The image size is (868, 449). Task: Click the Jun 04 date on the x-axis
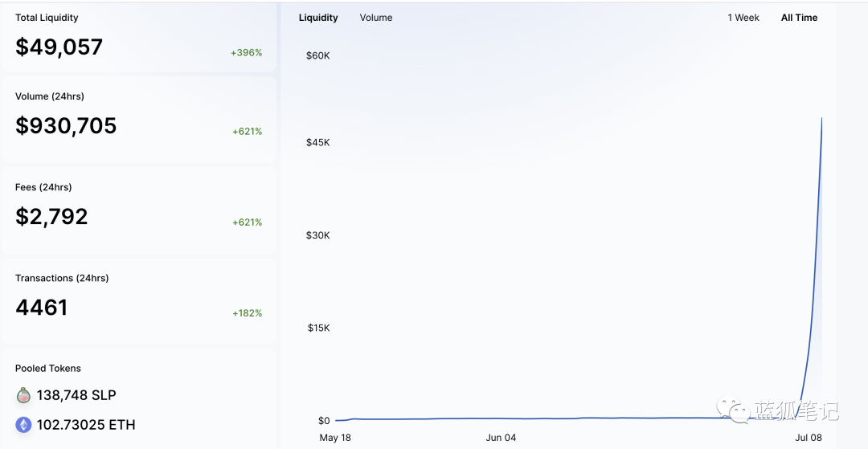pos(501,438)
